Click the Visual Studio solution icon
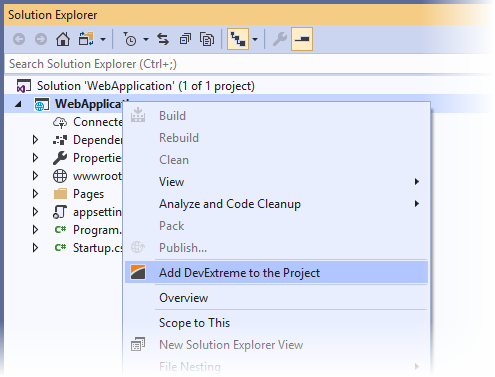This screenshot has height=377, width=495. click(24, 86)
